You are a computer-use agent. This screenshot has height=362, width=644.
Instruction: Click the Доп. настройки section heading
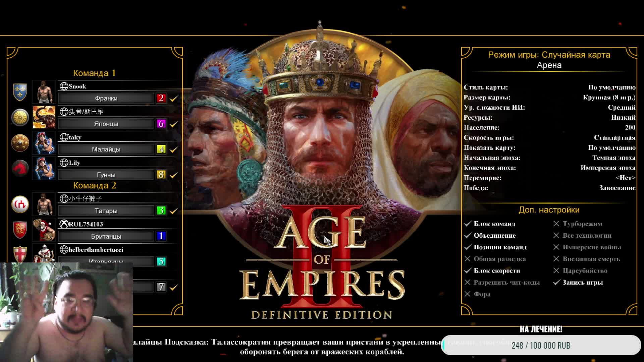click(549, 210)
